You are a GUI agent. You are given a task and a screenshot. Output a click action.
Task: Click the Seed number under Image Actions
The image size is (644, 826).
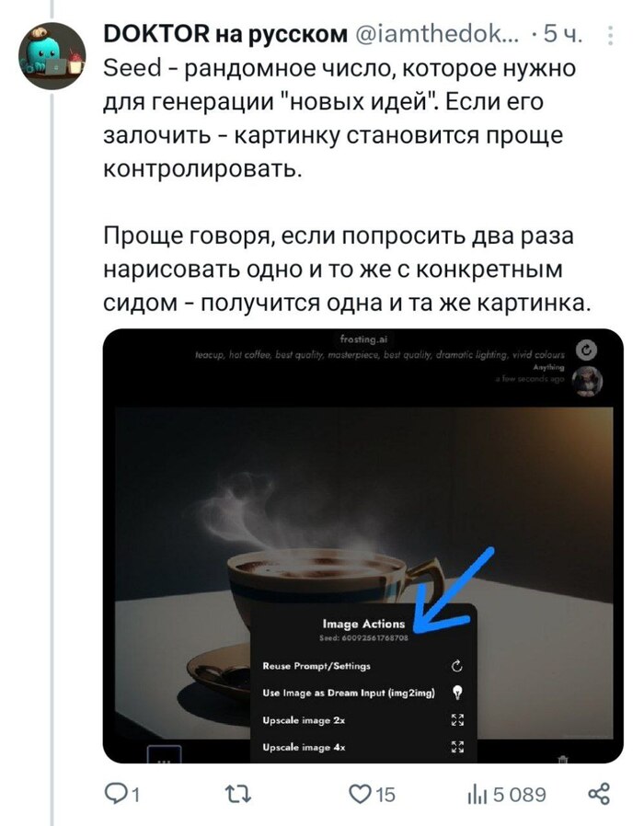[x=363, y=637]
